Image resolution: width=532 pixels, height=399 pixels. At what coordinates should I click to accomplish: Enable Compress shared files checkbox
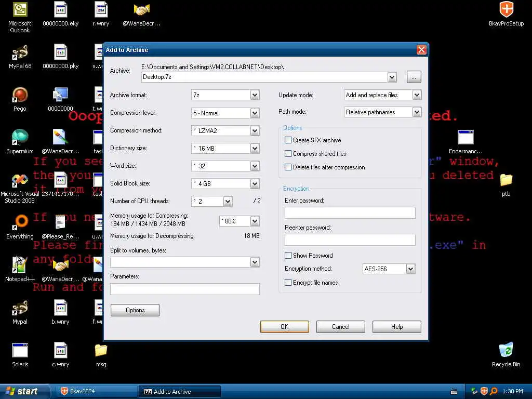(288, 154)
